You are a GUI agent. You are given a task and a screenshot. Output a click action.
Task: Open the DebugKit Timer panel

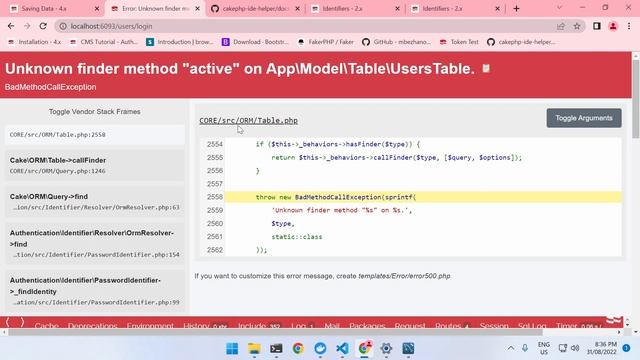[x=579, y=325]
